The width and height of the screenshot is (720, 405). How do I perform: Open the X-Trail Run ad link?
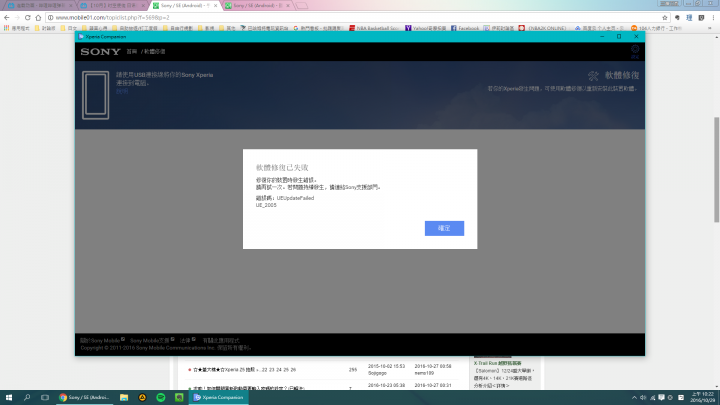click(497, 363)
